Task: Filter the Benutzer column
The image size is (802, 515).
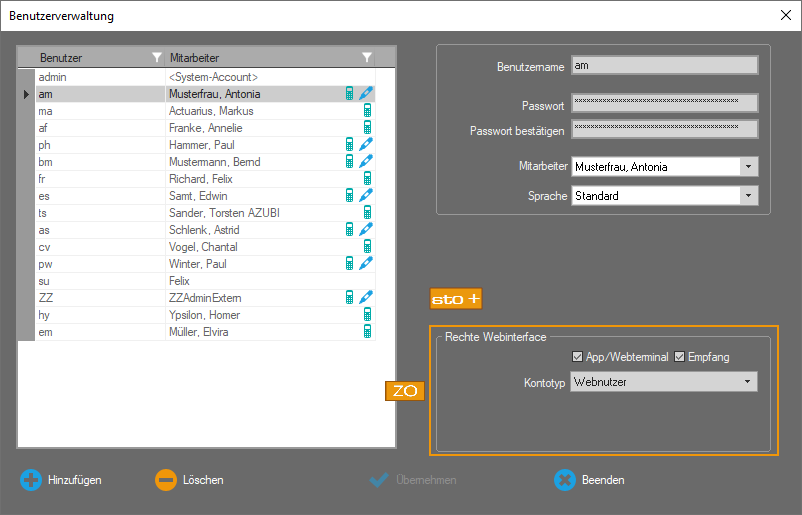Action: [155, 58]
